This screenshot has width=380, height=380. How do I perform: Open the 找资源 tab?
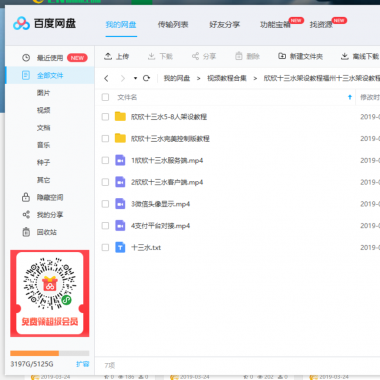[321, 25]
